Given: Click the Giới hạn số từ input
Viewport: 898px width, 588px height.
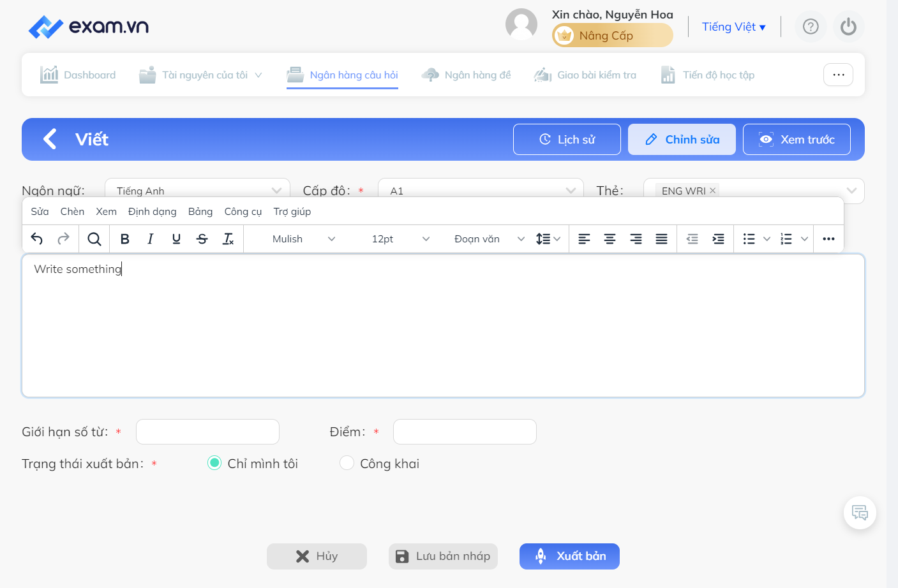Looking at the screenshot, I should 207,432.
